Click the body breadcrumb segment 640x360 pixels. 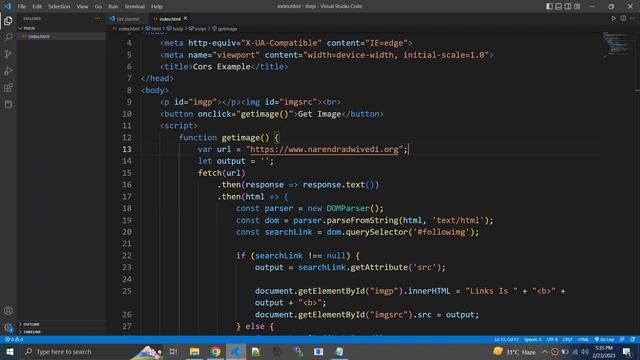coord(176,29)
